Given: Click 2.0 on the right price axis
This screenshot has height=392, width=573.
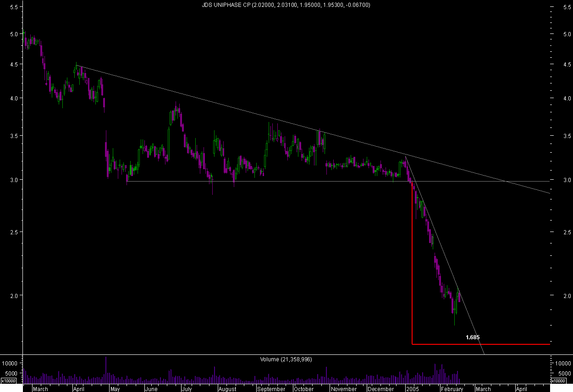Looking at the screenshot, I should pos(567,295).
